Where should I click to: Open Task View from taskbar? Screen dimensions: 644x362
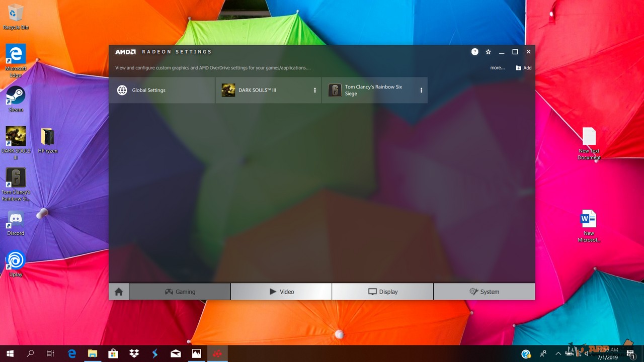coord(50,353)
